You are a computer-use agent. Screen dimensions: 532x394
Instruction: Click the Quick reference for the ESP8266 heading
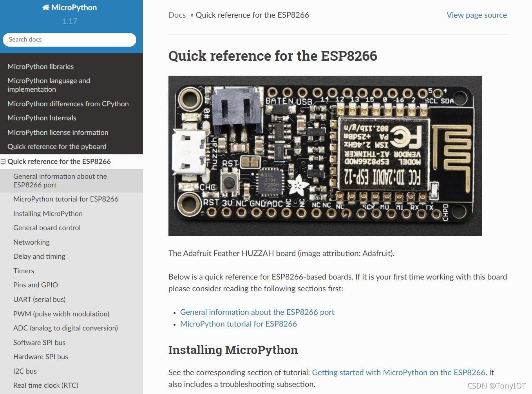point(273,56)
